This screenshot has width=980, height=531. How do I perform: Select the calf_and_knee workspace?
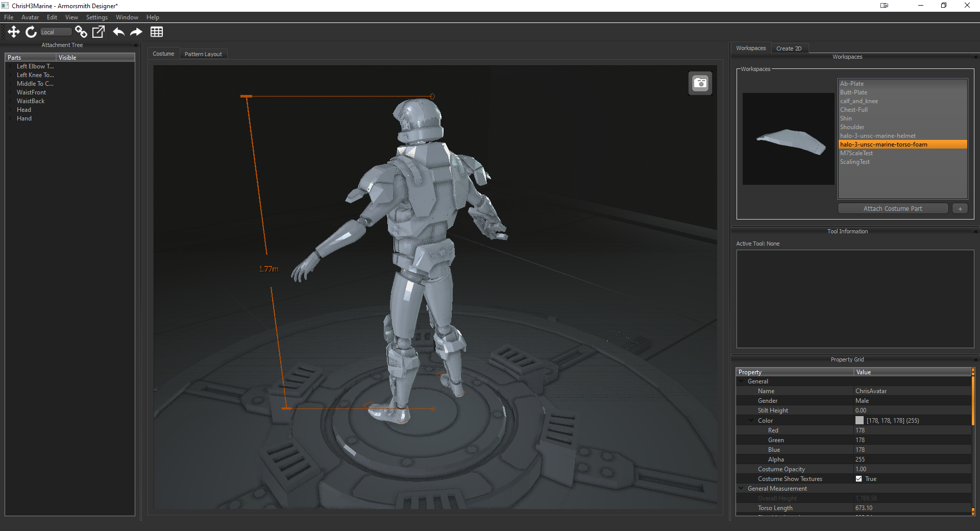tap(902, 101)
